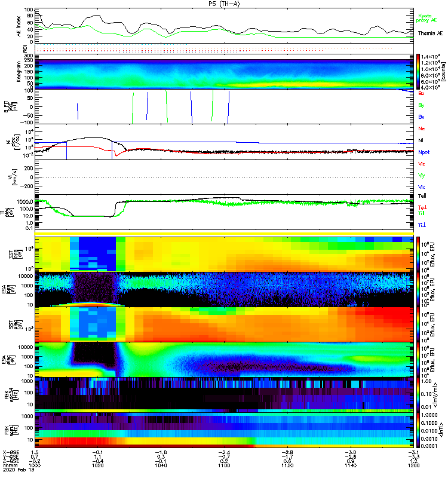448x478 pixels.
Task: Select the green "Viy" velocity legend label
Action: coord(422,176)
